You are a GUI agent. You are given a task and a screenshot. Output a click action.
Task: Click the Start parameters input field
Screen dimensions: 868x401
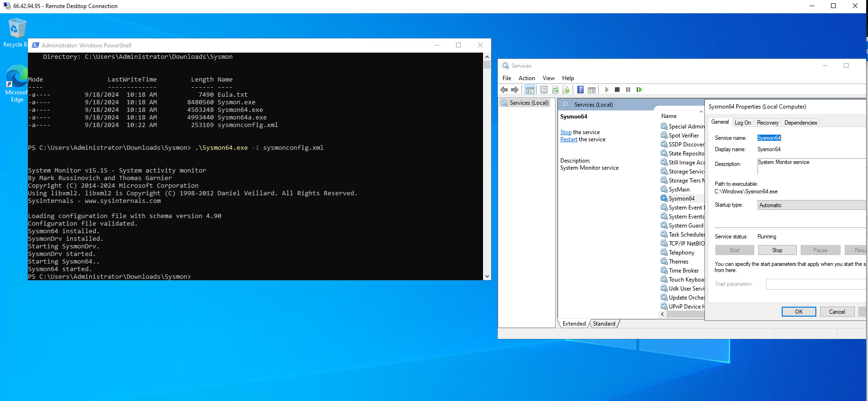click(816, 284)
